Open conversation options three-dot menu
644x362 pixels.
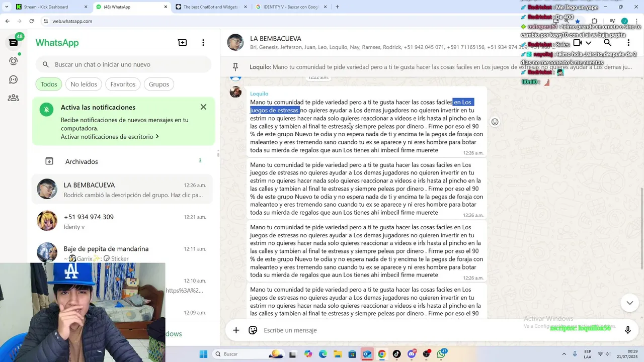[628, 43]
